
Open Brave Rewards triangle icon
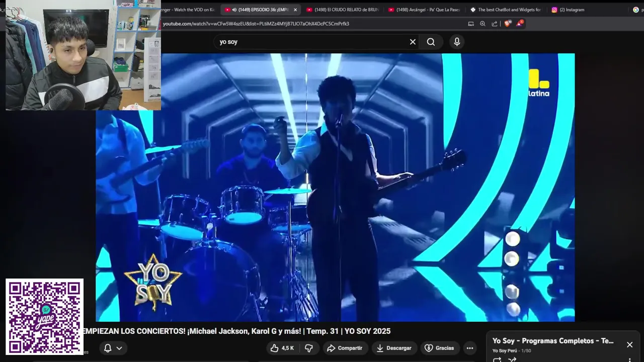(x=520, y=24)
